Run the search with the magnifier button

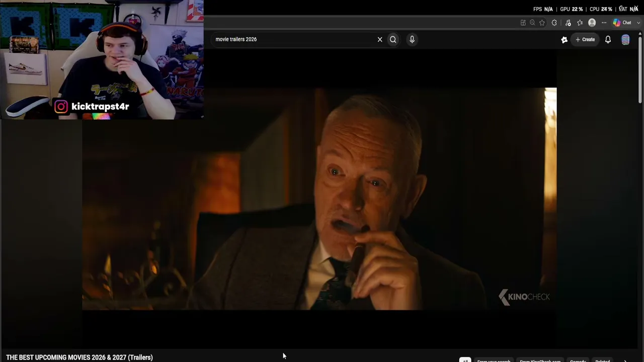(x=393, y=39)
